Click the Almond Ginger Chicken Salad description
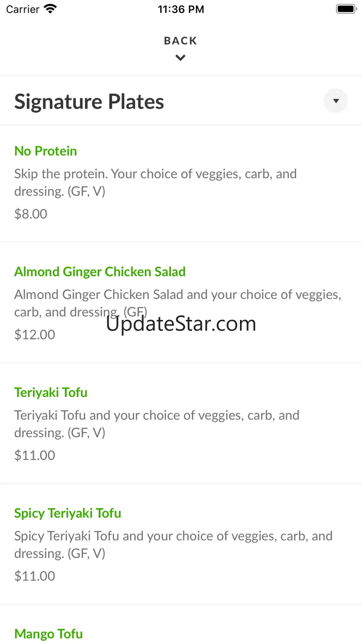The image size is (362, 644). (x=177, y=303)
